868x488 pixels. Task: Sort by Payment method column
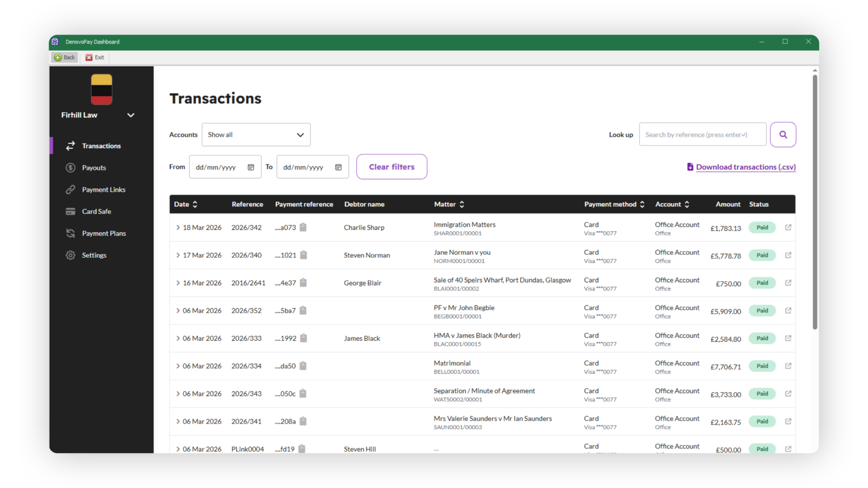click(642, 204)
